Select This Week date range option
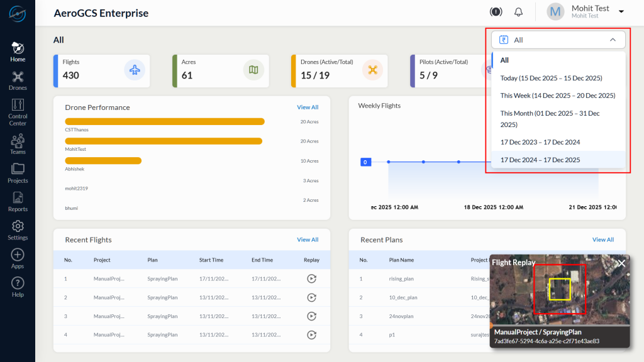This screenshot has height=362, width=644. pos(557,96)
